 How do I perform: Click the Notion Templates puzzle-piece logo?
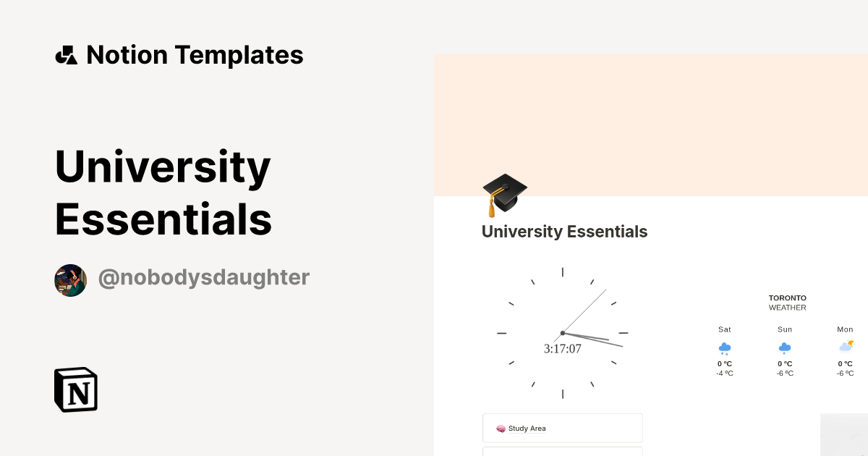click(x=66, y=54)
